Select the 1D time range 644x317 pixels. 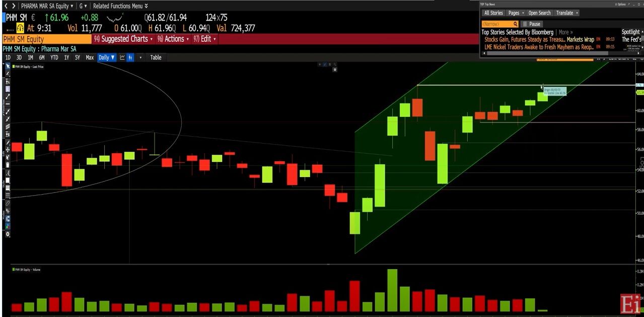pos(8,57)
